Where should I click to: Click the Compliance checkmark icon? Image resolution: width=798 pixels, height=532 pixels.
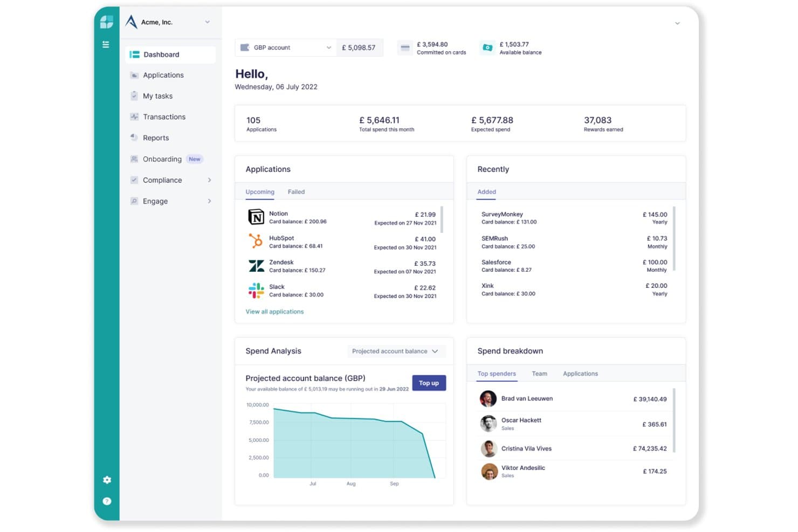click(134, 180)
